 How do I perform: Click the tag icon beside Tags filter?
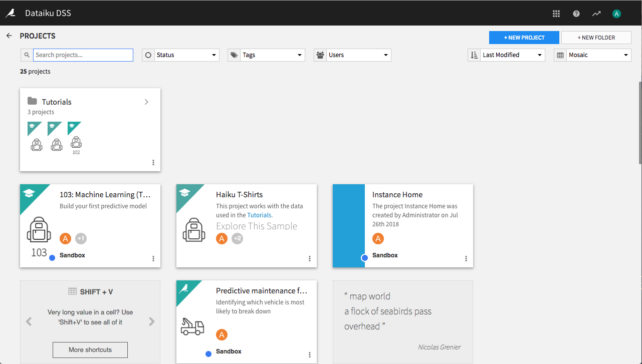tap(234, 55)
